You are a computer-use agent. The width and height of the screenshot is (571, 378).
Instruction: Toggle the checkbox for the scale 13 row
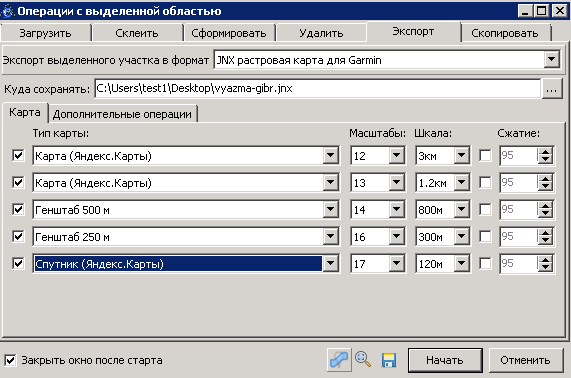(x=18, y=182)
